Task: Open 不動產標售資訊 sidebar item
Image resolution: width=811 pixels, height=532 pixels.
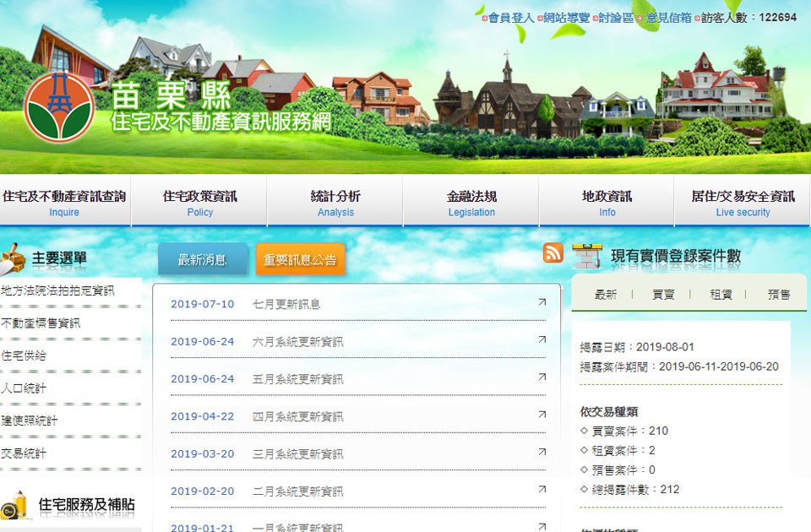Action: pos(41,323)
